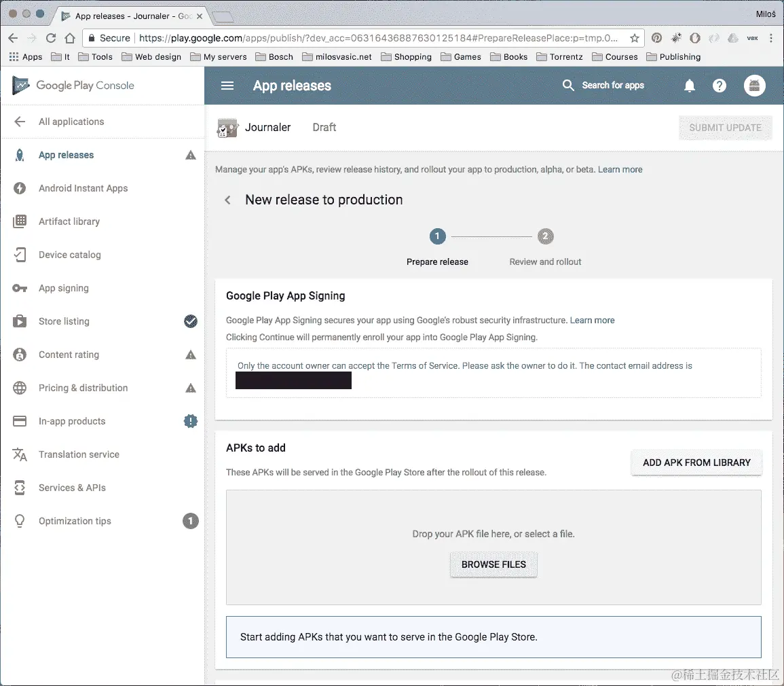Click the In-app products card icon
Image resolution: width=784 pixels, height=686 pixels.
20,421
